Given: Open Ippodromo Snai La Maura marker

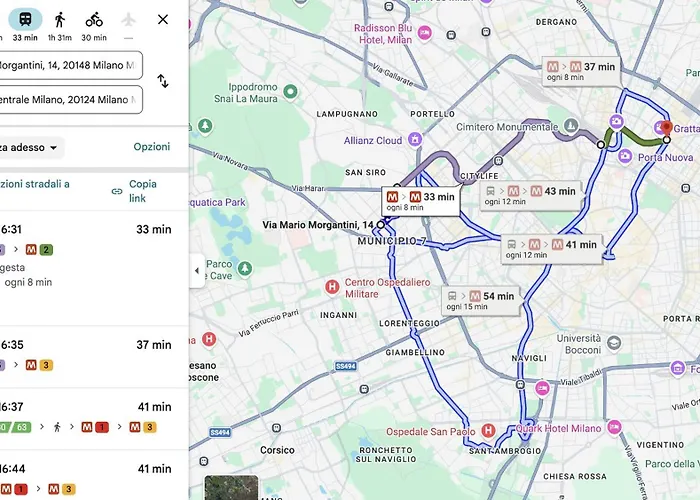Looking at the screenshot, I should pyautogui.click(x=291, y=92).
